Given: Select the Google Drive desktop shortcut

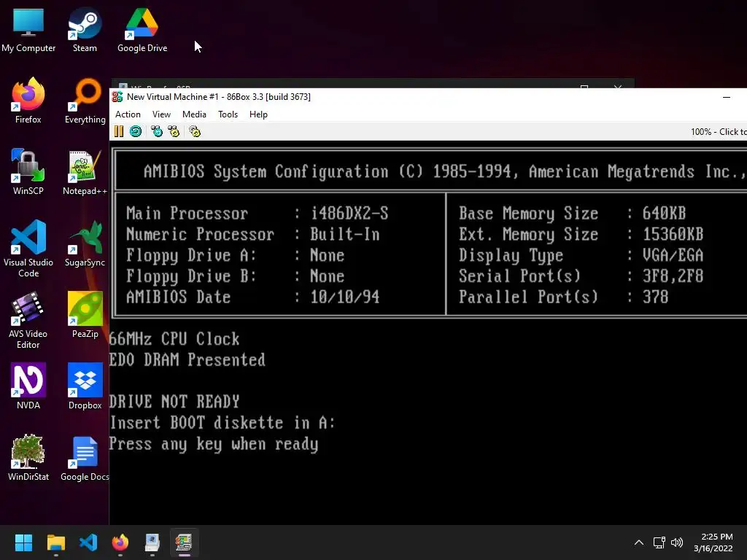Looking at the screenshot, I should tap(142, 29).
